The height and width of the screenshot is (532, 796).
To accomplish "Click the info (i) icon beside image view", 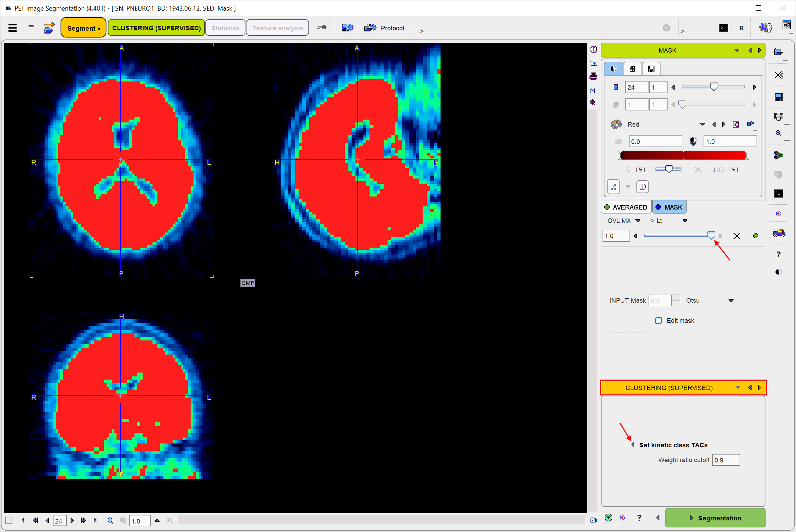I will [x=593, y=49].
